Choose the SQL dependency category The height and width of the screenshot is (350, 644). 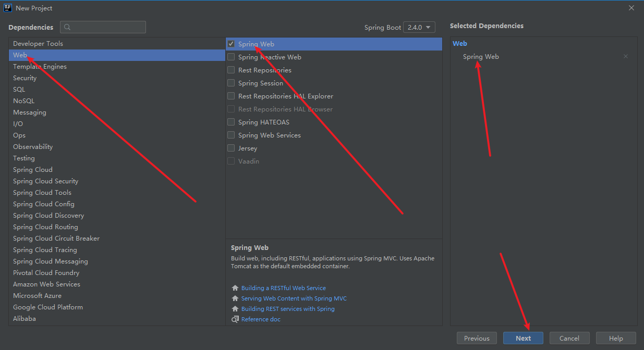coord(19,90)
